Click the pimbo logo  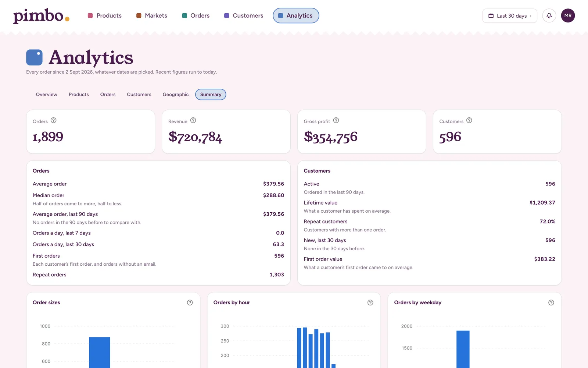point(41,16)
